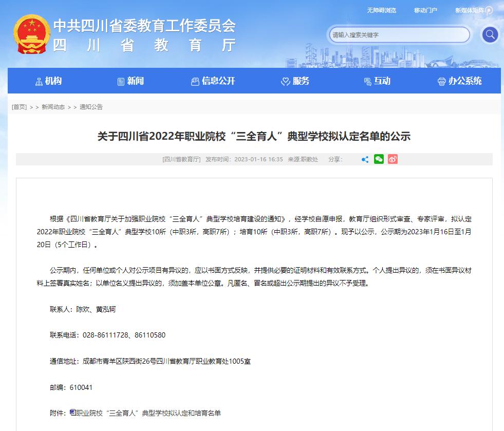Download attachment 职业院校“三全育人”典型学校拟认定和培育名单
The image size is (504, 431).
pyautogui.click(x=148, y=413)
